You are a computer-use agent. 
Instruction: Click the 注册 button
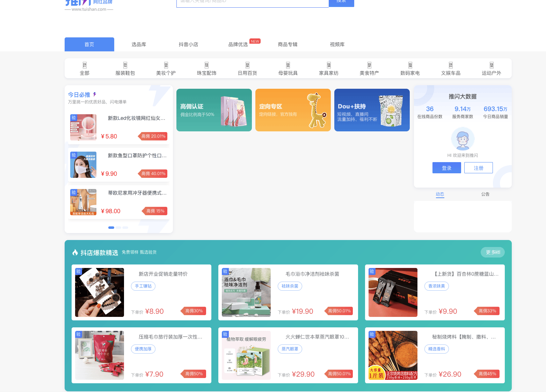479,168
